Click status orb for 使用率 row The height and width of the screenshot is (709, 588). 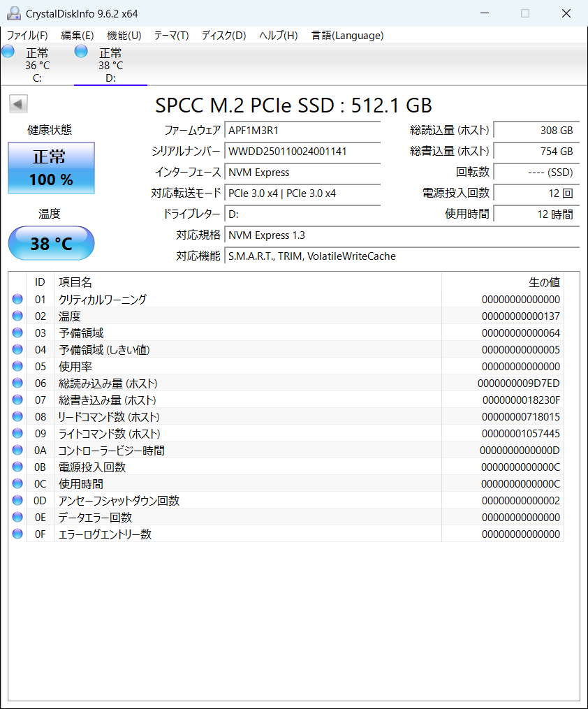tap(17, 366)
